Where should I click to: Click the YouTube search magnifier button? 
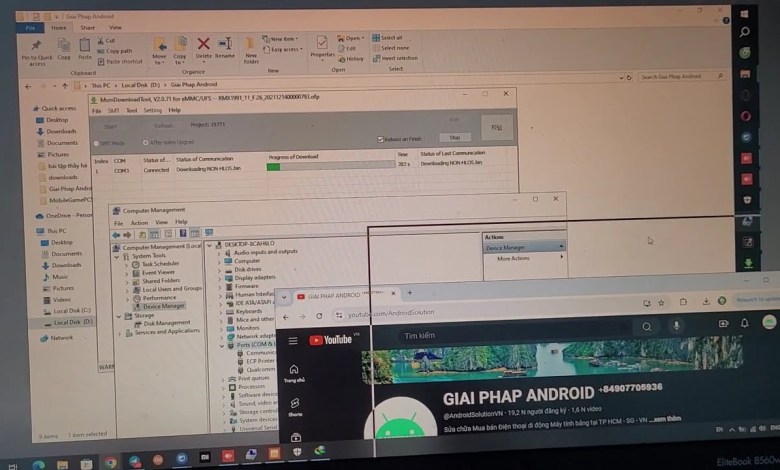[646, 327]
